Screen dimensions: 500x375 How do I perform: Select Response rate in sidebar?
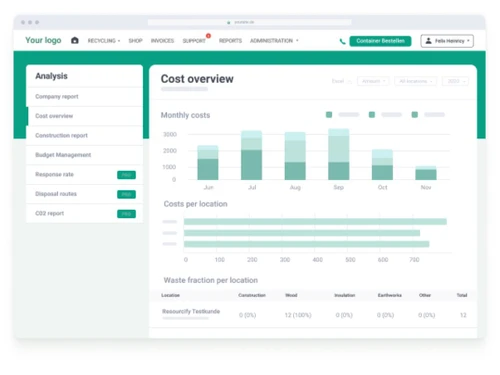(x=84, y=174)
